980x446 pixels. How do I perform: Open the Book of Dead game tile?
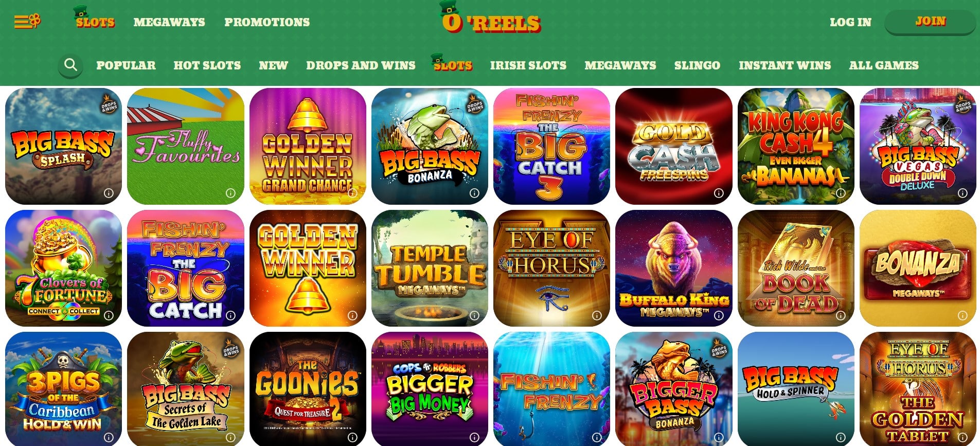click(x=796, y=268)
